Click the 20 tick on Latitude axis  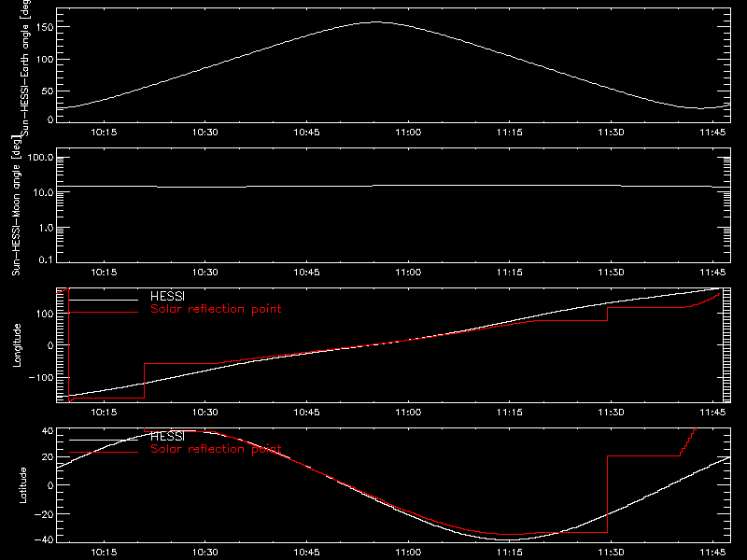click(x=48, y=457)
